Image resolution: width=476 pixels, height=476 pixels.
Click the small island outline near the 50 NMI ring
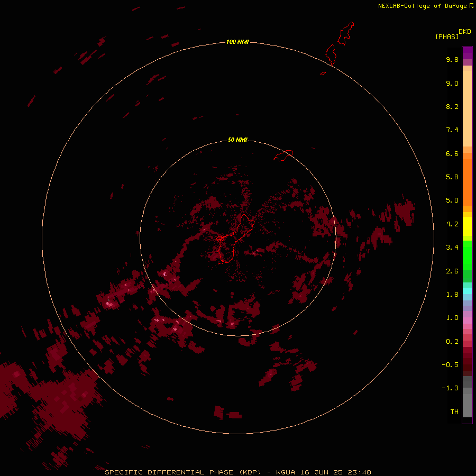coord(283,155)
